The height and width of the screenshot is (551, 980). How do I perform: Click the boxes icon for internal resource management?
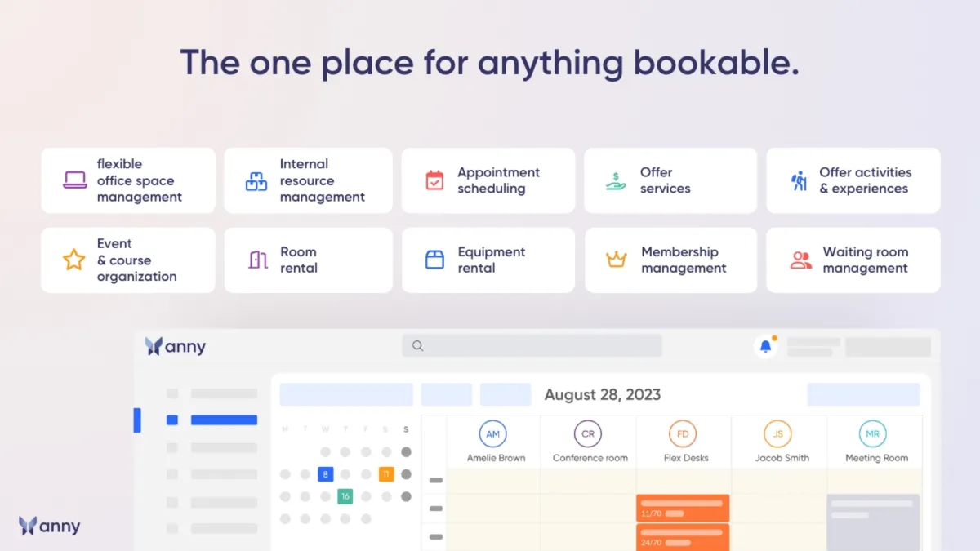point(256,181)
